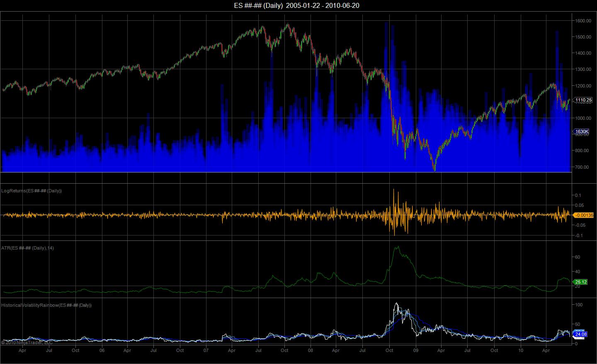Click the 25.12 ATR value marker

pos(581,282)
